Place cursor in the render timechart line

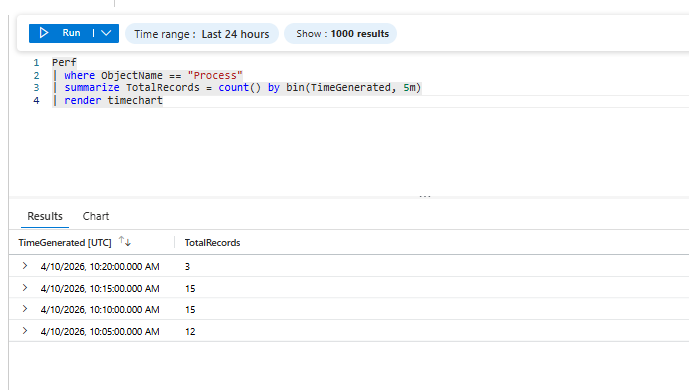pos(107,100)
